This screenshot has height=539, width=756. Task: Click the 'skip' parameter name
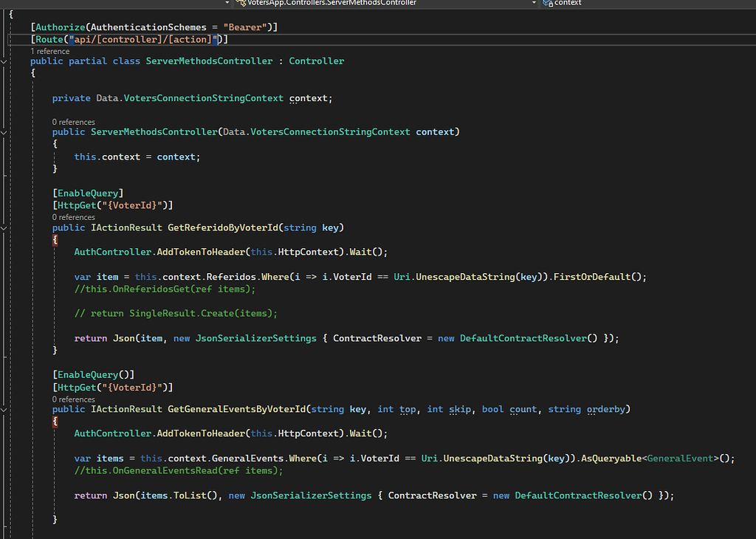click(460, 409)
